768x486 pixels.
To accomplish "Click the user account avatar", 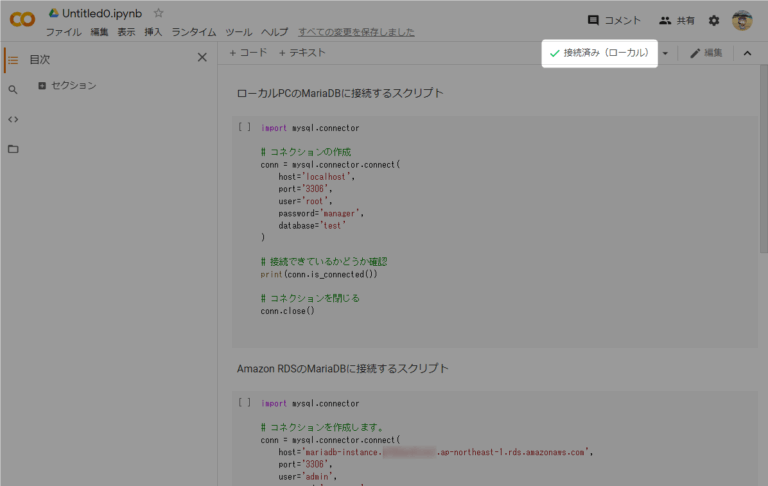I will [741, 20].
